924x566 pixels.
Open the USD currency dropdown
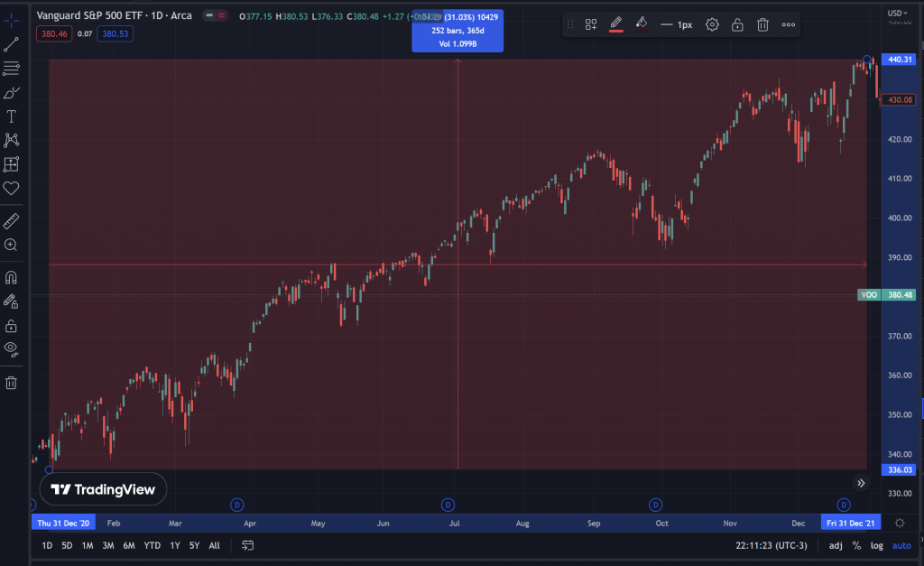[897, 13]
